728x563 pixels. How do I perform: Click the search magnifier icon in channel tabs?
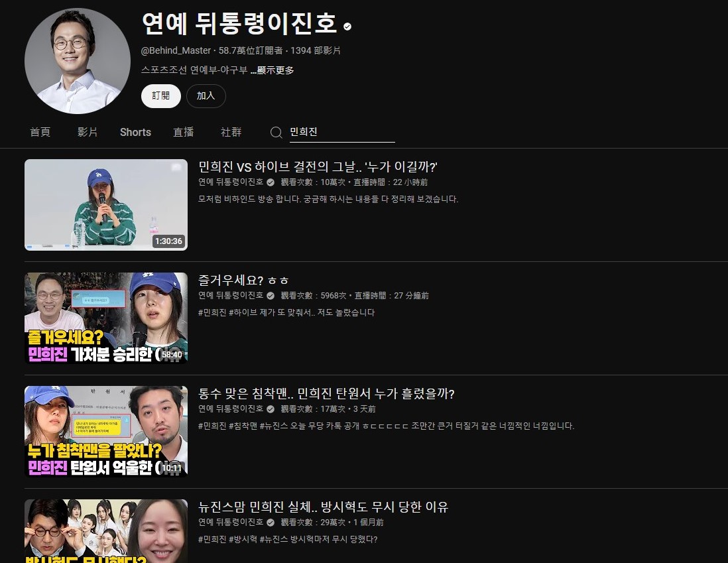276,133
